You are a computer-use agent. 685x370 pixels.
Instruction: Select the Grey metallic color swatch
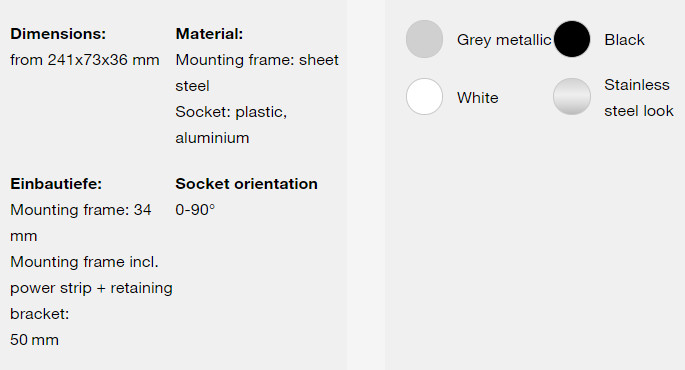[x=424, y=39]
